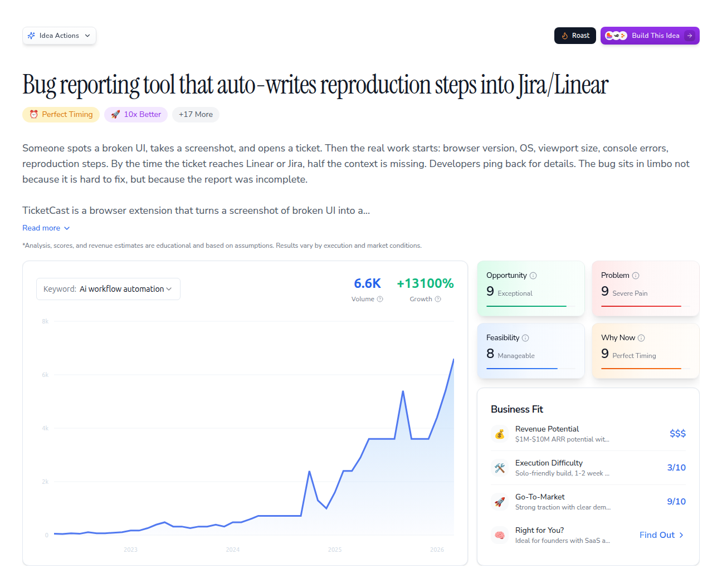Open the Why Now Perfect Timing card
Screen dimensions: 722x588
point(646,351)
